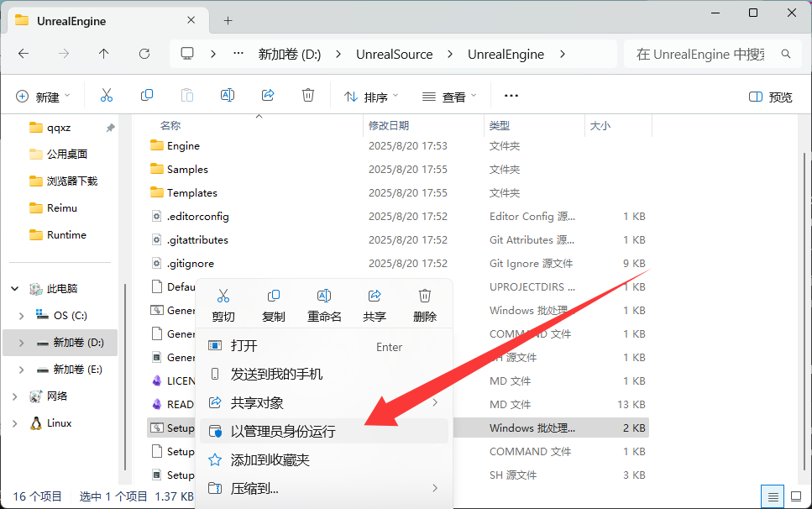Open the three-dot more options in the toolbar
The height and width of the screenshot is (509, 812).
[x=511, y=96]
